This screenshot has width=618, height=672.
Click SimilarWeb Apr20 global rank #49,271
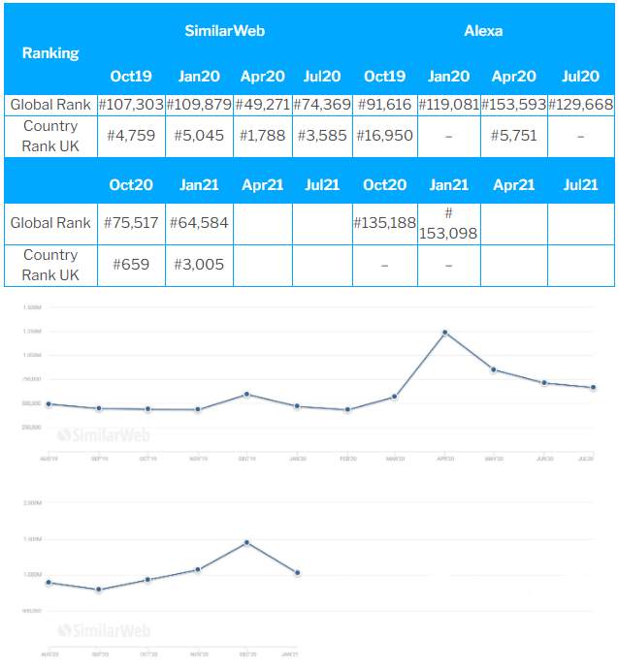(x=263, y=104)
